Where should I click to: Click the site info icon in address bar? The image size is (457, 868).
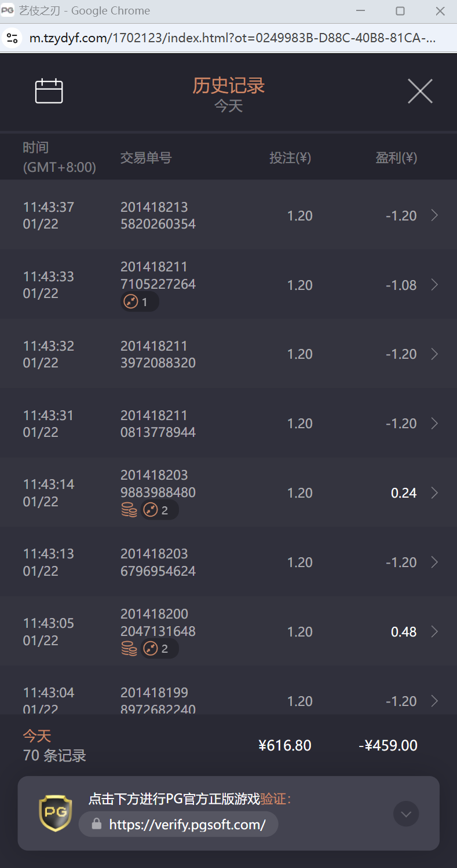click(x=12, y=39)
